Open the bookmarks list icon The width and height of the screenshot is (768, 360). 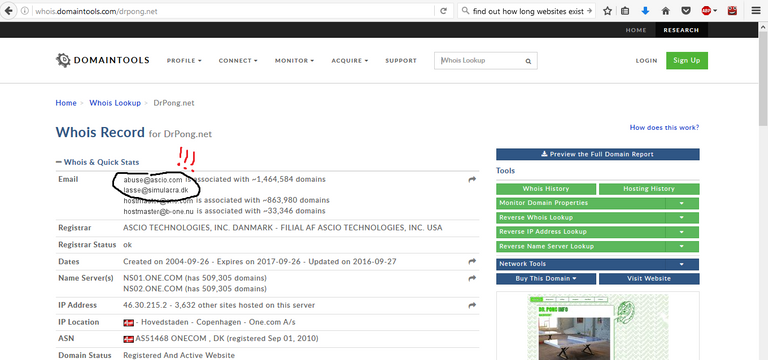(x=625, y=11)
